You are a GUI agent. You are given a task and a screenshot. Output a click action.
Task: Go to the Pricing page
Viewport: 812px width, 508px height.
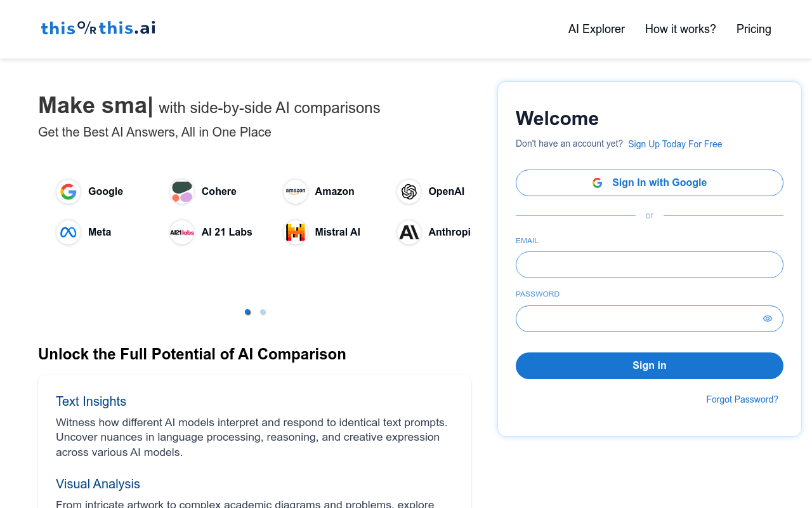(x=754, y=29)
